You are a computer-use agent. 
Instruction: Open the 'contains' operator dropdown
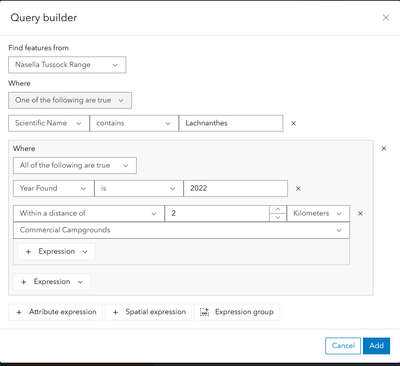(134, 123)
